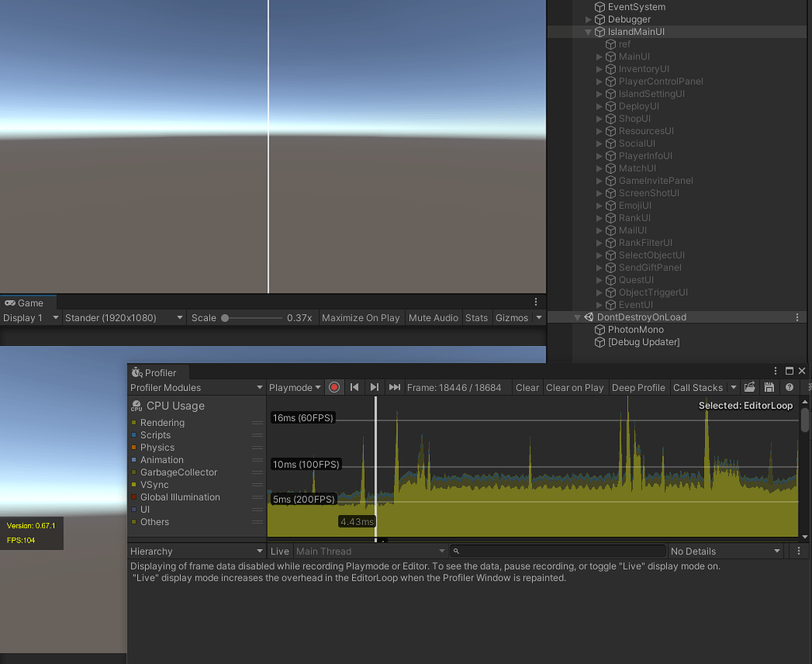Enable Deep Profile mode
Image resolution: width=812 pixels, height=664 pixels.
pos(638,387)
